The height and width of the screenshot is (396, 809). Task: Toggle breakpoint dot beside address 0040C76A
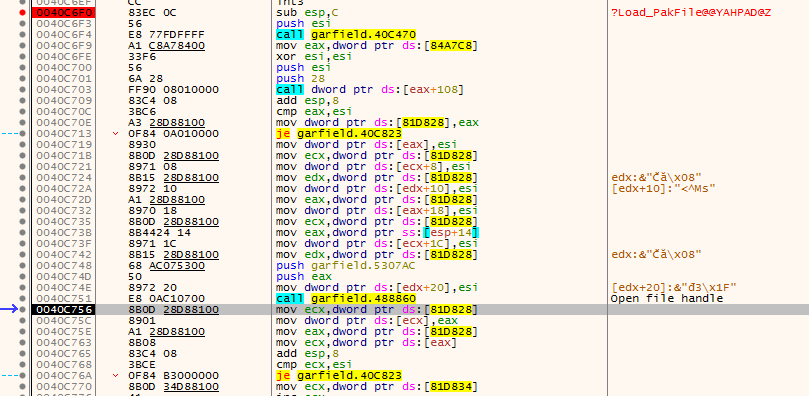(22, 375)
